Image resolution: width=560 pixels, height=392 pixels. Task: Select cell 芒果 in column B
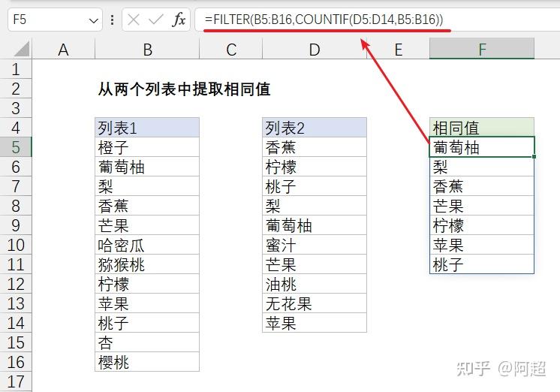tap(147, 225)
